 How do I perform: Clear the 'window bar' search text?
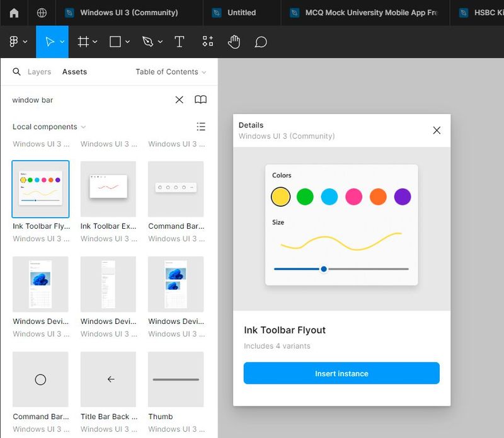180,100
